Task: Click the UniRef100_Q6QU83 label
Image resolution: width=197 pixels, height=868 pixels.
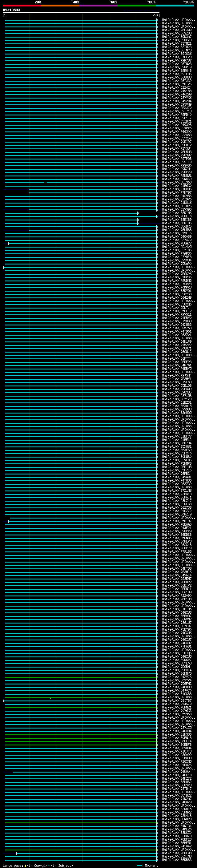Action: click(x=176, y=78)
